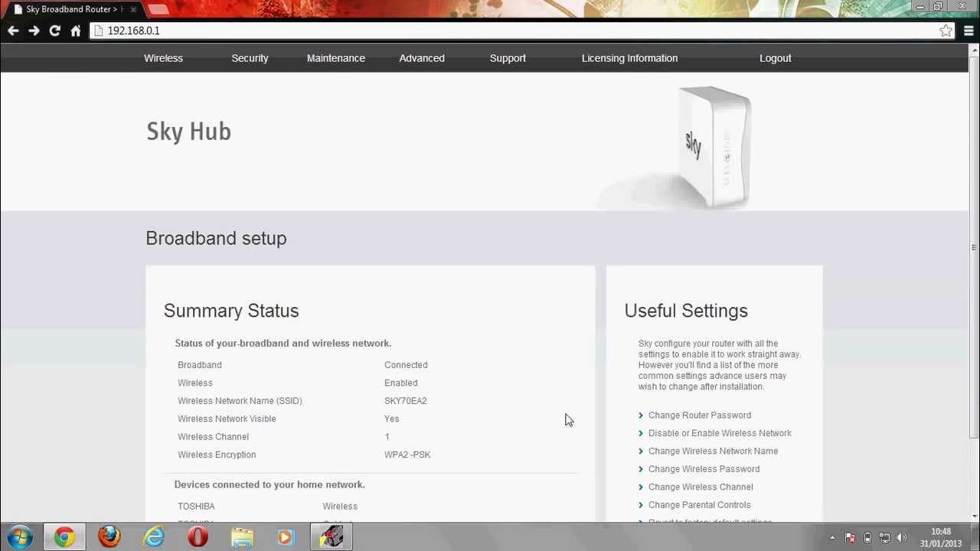Open the Support menu
This screenshot has height=551, width=980.
point(508,58)
